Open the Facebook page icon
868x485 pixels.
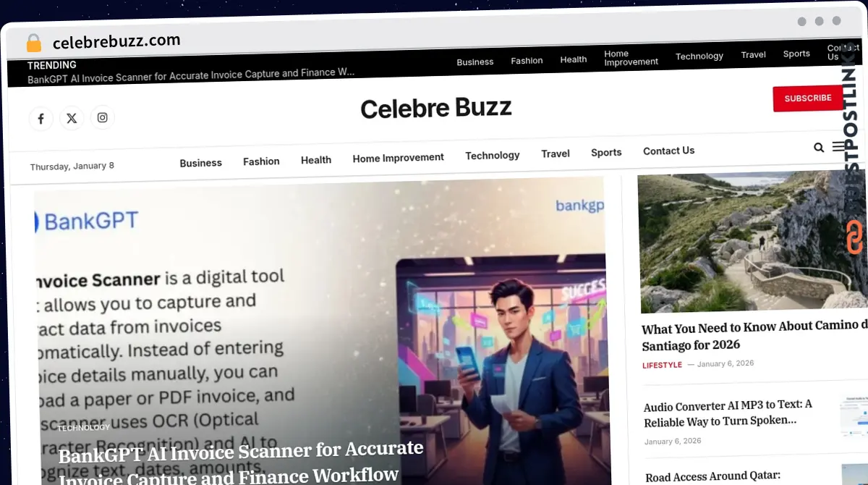click(x=41, y=118)
